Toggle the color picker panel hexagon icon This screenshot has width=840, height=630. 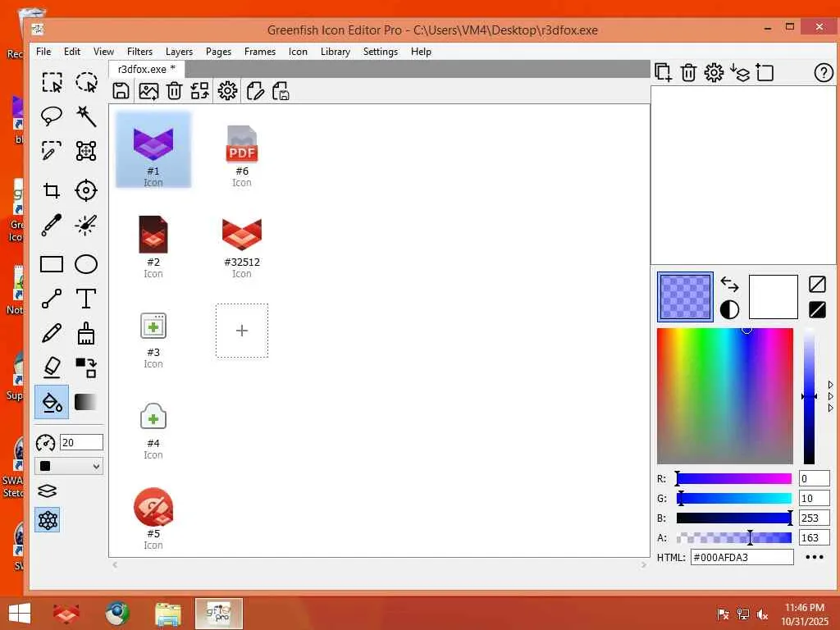(48, 519)
